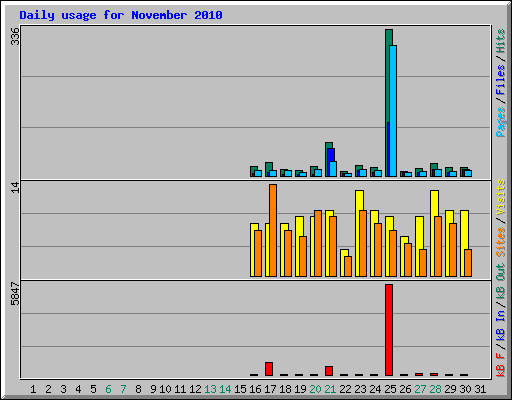
Task: Click the tall red kB bar on day 25
Action: tap(389, 330)
